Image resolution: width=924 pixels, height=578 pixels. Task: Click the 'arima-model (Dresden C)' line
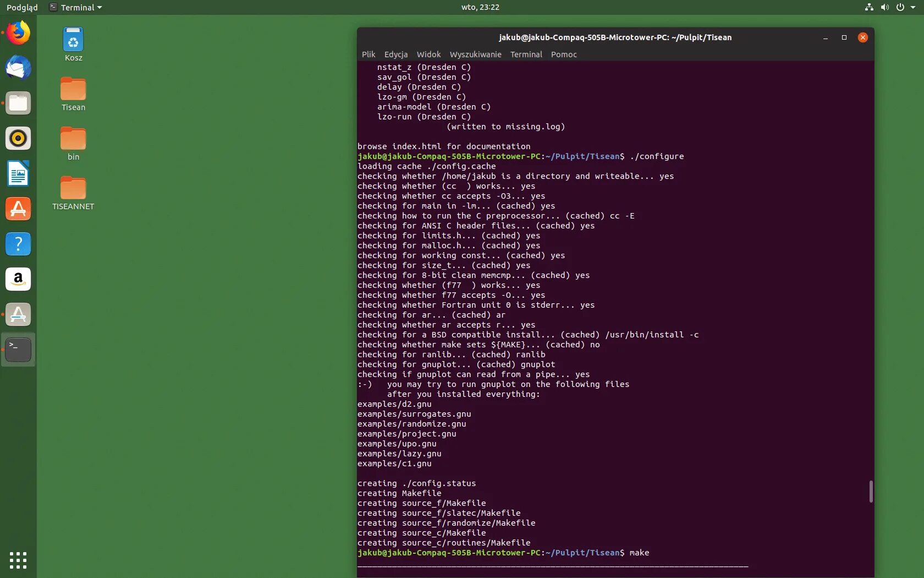click(x=434, y=107)
